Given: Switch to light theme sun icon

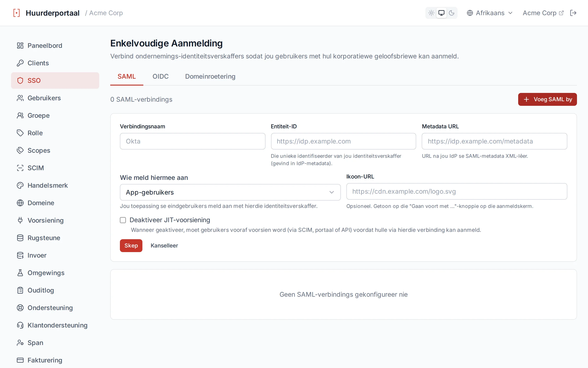Looking at the screenshot, I should (x=431, y=13).
